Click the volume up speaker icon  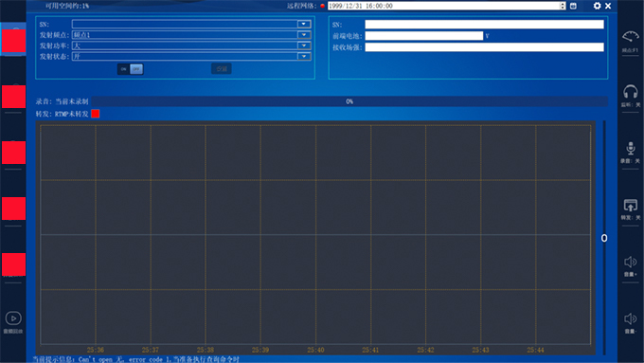pos(630,262)
